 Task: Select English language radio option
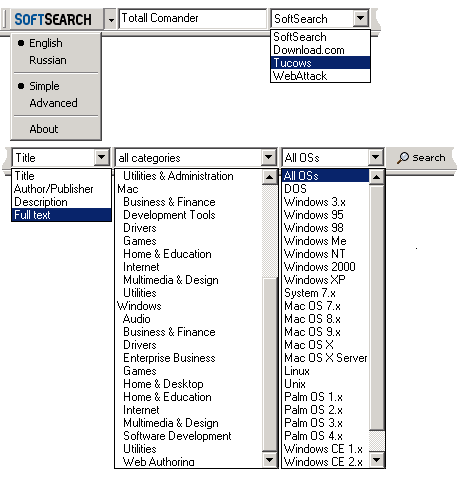tap(46, 43)
